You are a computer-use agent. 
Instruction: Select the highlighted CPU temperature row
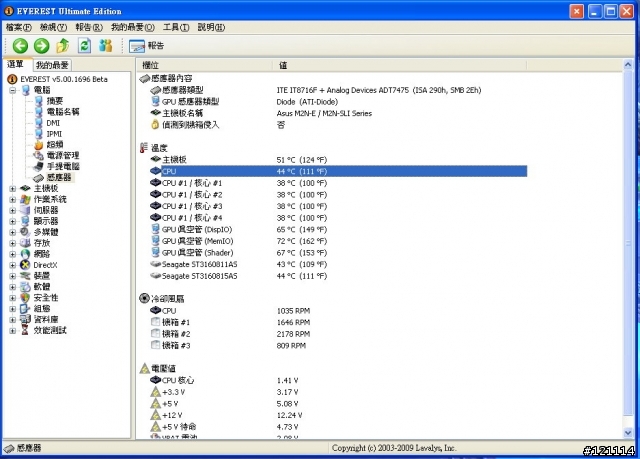click(338, 171)
